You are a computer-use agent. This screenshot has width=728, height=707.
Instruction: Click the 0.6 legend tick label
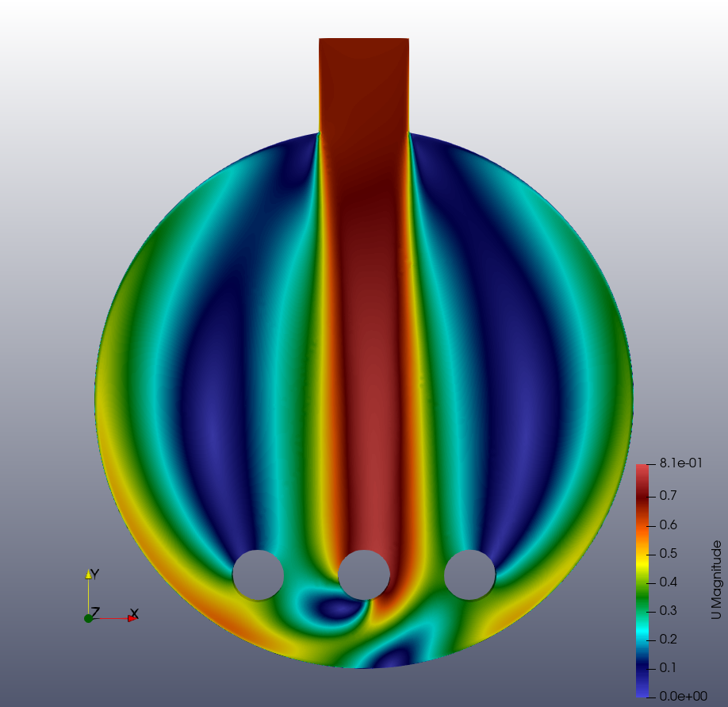tap(668, 525)
